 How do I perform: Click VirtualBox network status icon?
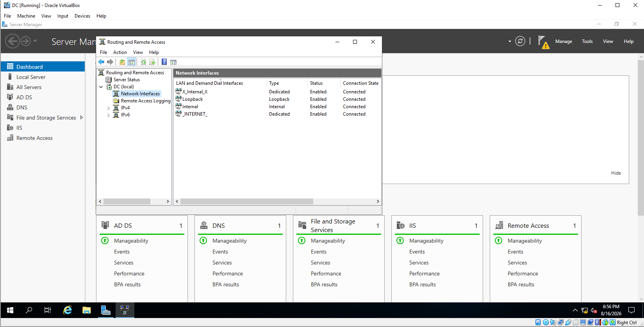coord(560,322)
